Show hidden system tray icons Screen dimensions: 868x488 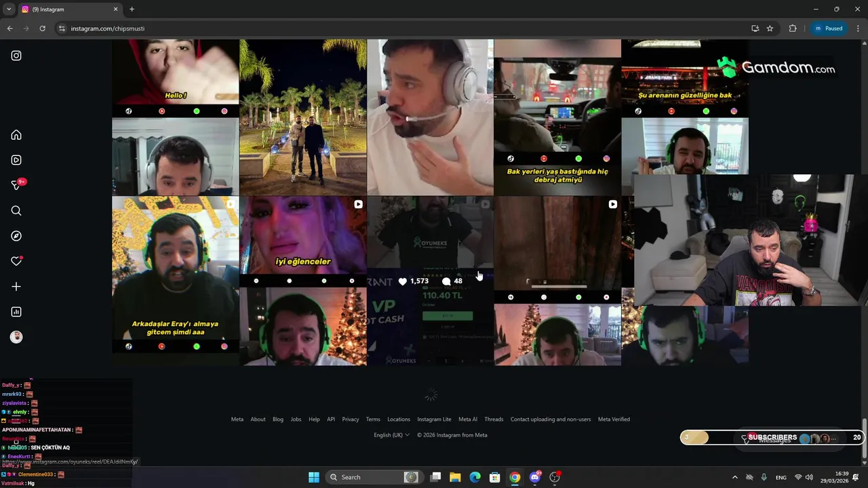(x=734, y=477)
